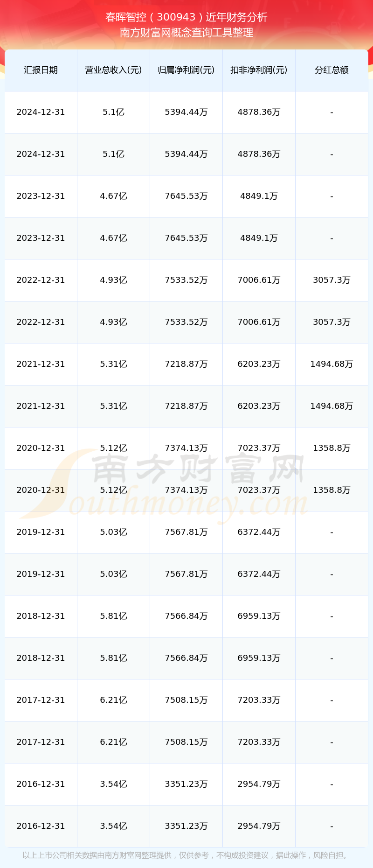This screenshot has width=373, height=868.
Task: Select the first 3057.3万 dividend cell
Action: (x=332, y=280)
